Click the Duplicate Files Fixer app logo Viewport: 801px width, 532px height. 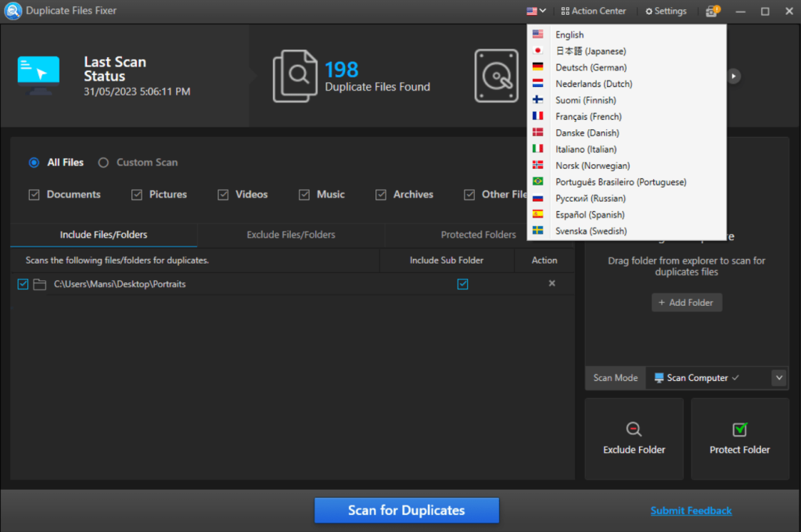13,11
